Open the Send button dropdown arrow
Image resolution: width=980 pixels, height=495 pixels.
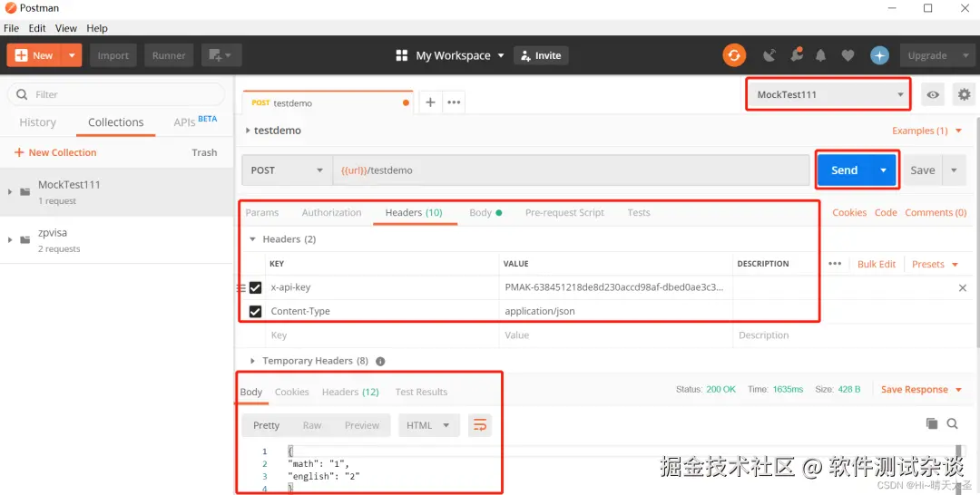click(883, 170)
